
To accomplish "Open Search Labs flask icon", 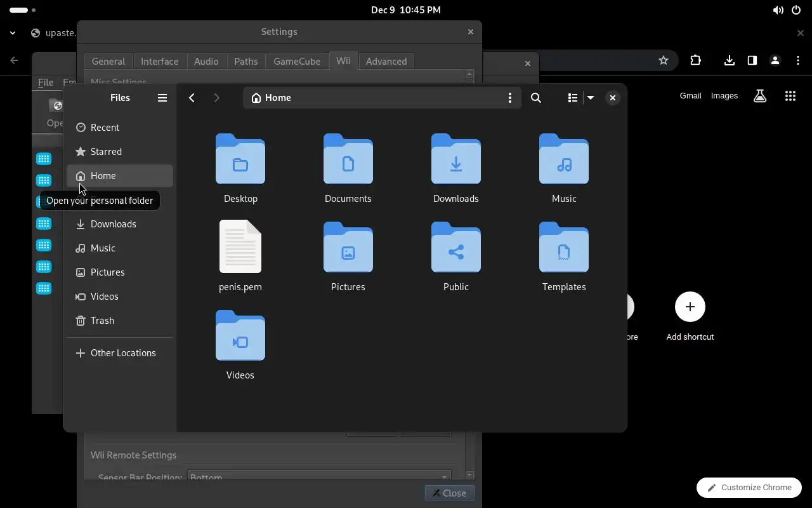I will pyautogui.click(x=760, y=96).
